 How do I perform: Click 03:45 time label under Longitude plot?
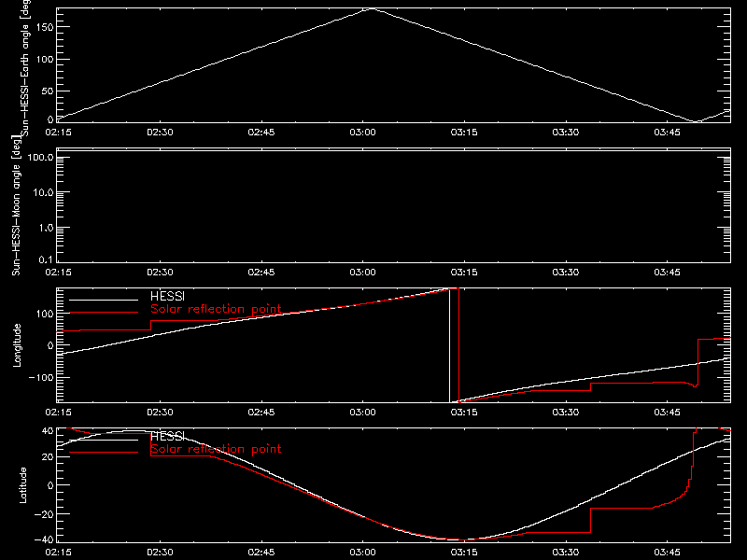(x=667, y=412)
